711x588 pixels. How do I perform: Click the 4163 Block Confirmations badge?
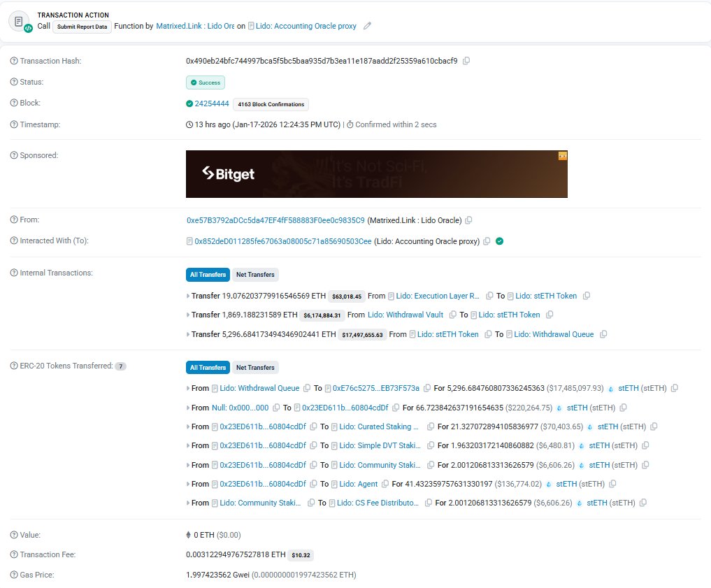(271, 104)
